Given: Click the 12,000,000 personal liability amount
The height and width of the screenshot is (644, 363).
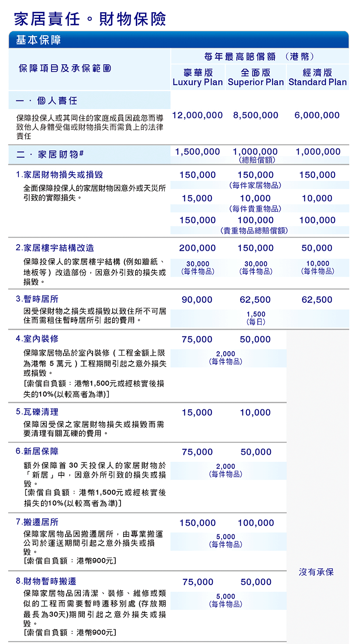Looking at the screenshot, I should click(197, 115).
